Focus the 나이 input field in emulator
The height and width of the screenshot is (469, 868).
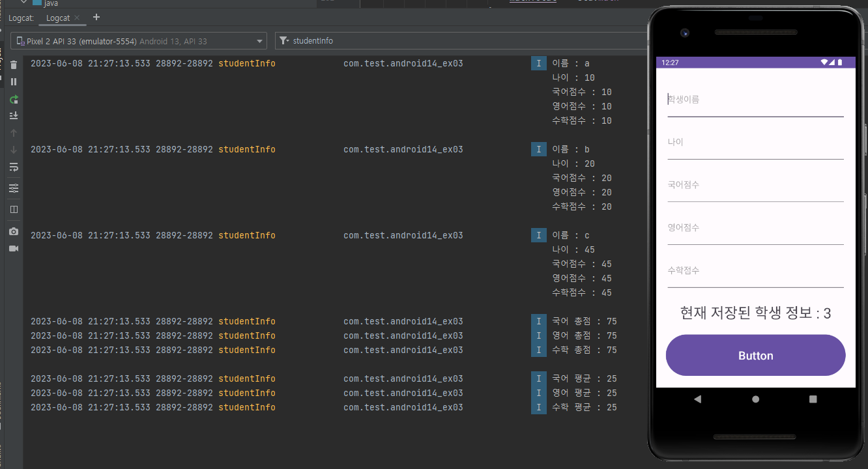pyautogui.click(x=755, y=142)
